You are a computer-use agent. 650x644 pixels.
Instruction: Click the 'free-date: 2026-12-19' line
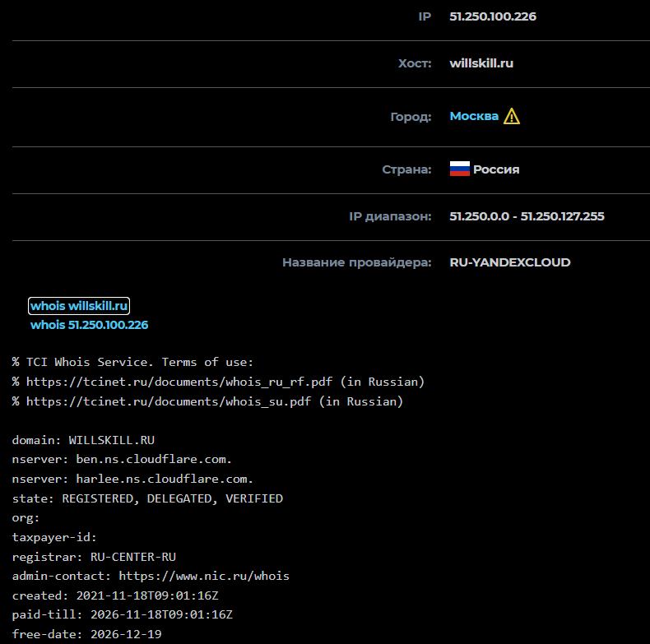pos(87,634)
